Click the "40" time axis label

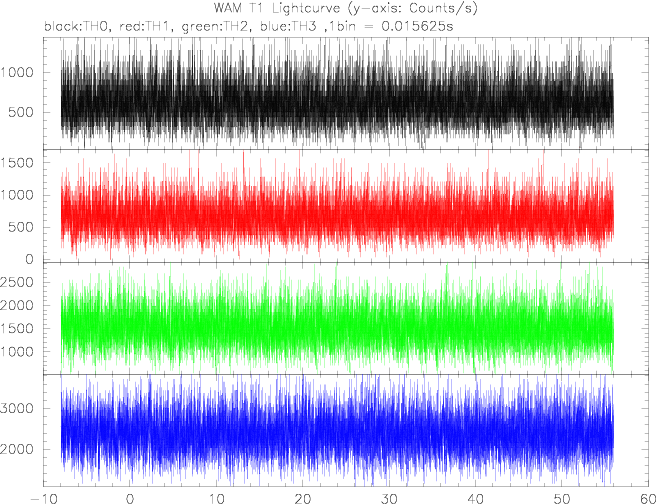[475, 499]
